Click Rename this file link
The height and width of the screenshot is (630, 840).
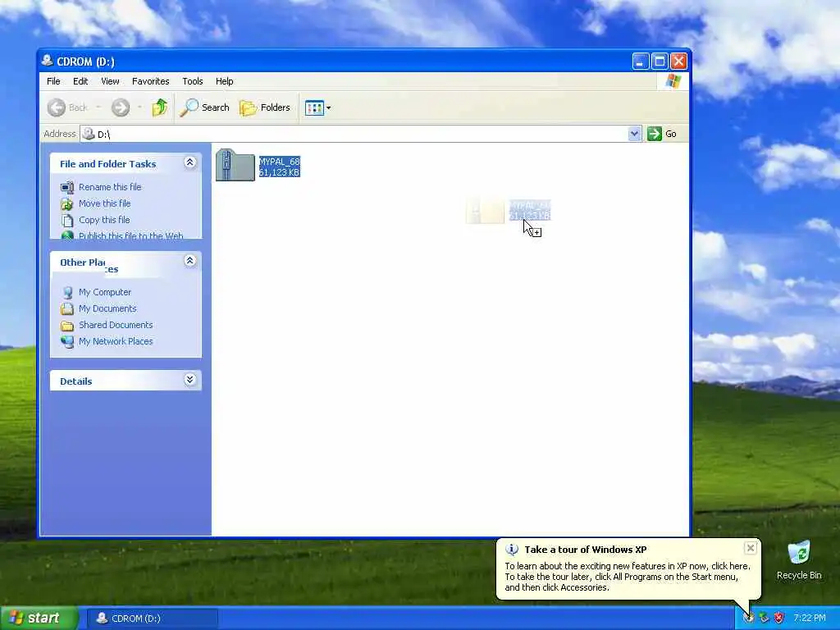click(x=110, y=187)
